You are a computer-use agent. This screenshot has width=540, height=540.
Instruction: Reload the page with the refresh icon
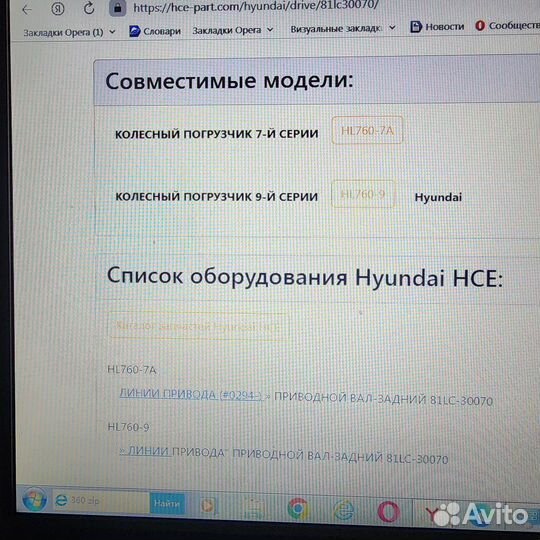point(89,8)
